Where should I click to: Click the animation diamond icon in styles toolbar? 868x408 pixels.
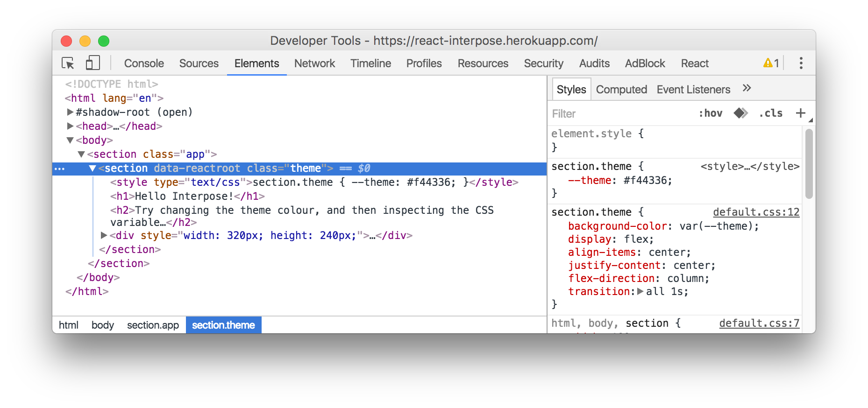(x=740, y=113)
